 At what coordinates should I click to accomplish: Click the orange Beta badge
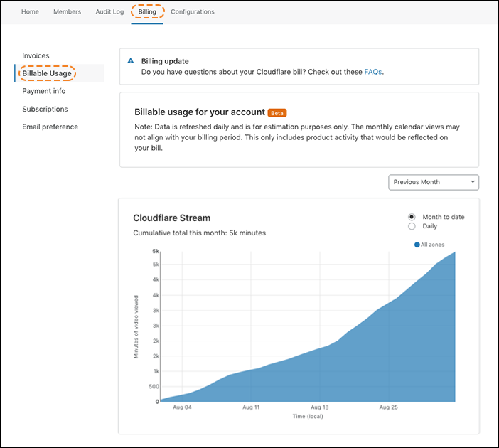(x=277, y=113)
